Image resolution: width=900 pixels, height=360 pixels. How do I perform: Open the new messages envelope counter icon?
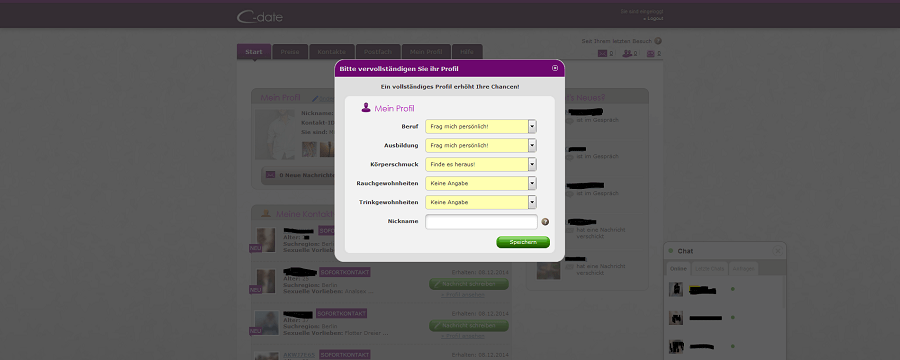click(x=603, y=53)
